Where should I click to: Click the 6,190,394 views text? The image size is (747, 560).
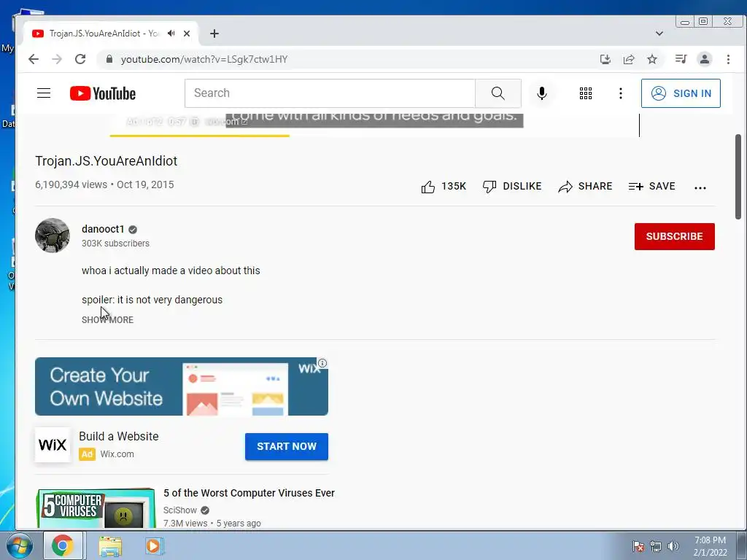coord(71,184)
